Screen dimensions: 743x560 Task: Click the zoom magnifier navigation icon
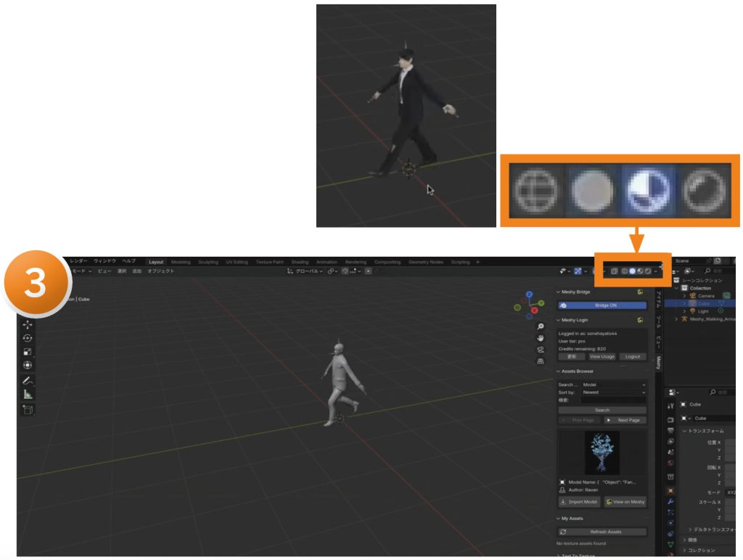[x=540, y=326]
